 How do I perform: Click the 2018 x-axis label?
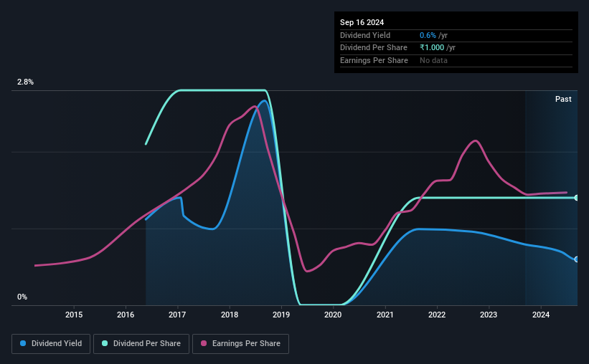(x=230, y=315)
